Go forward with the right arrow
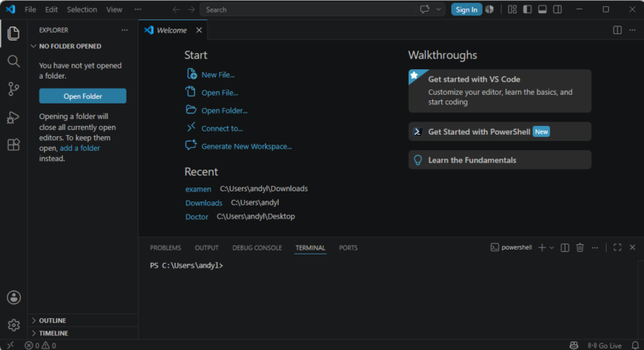Screen dimensions: 644x350 coord(191,9)
